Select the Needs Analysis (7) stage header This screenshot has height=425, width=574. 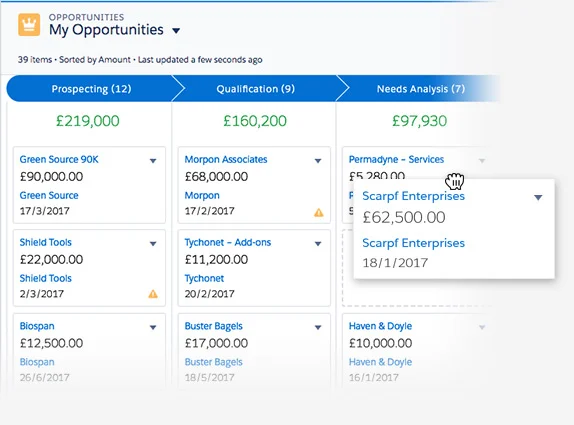(x=421, y=89)
